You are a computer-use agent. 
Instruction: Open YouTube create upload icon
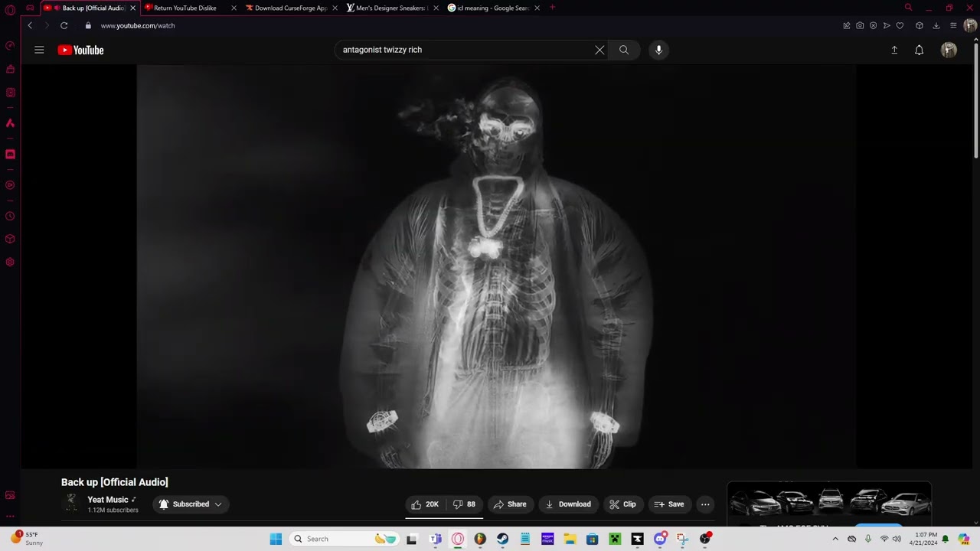point(893,50)
